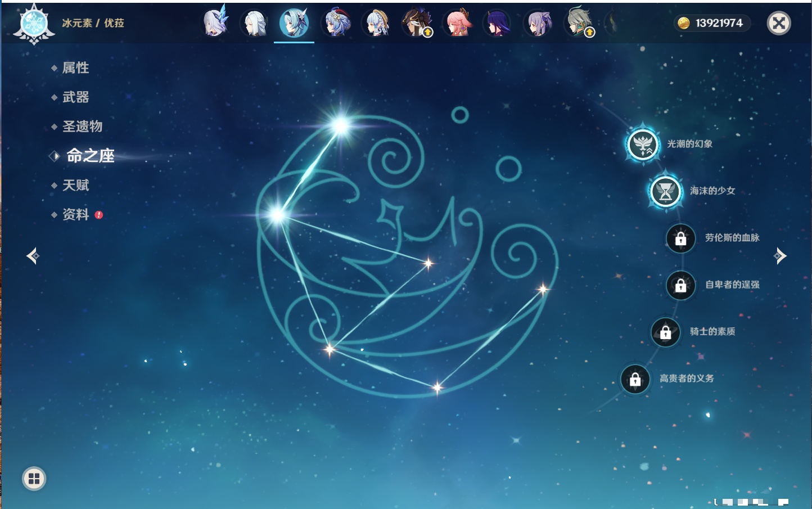The image size is (812, 509).
Task: Switch to the previous character with left arrow
Action: (x=33, y=256)
